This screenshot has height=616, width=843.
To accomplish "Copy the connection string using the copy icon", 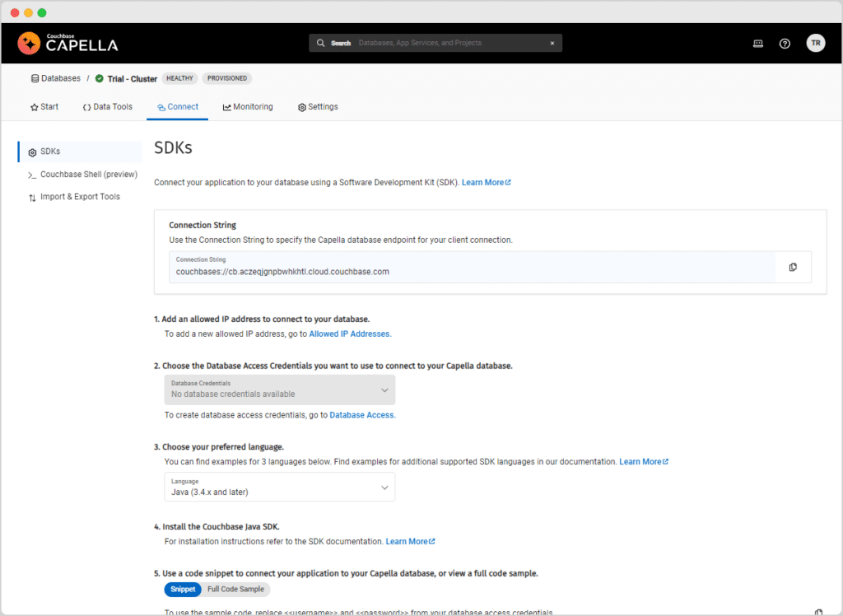I will (x=793, y=267).
